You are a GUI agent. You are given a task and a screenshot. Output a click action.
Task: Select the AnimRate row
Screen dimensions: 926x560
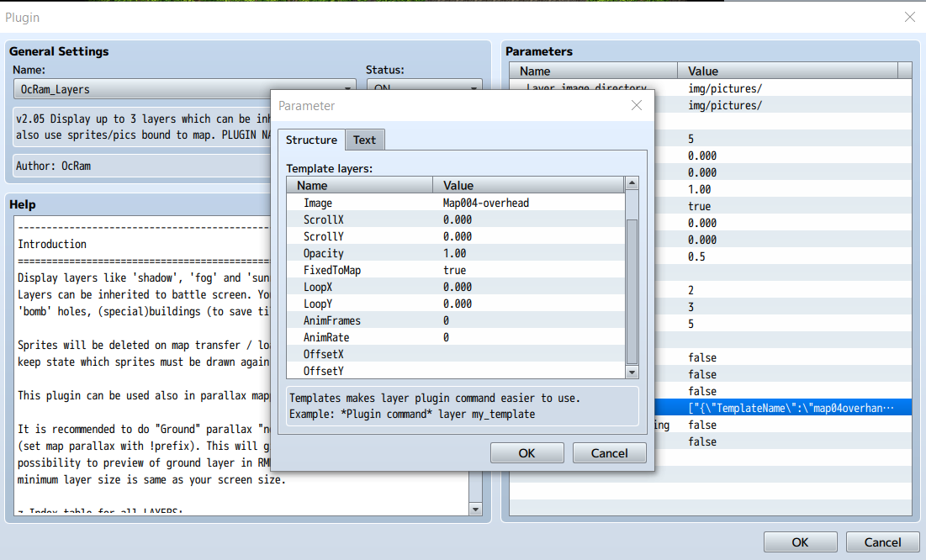click(455, 337)
